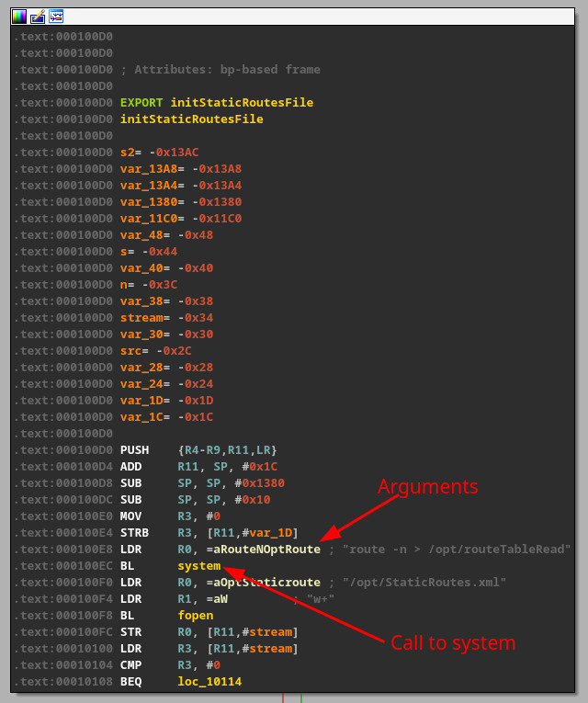This screenshot has width=588, height=703.
Task: Click the "w+" string comment
Action: (321, 599)
